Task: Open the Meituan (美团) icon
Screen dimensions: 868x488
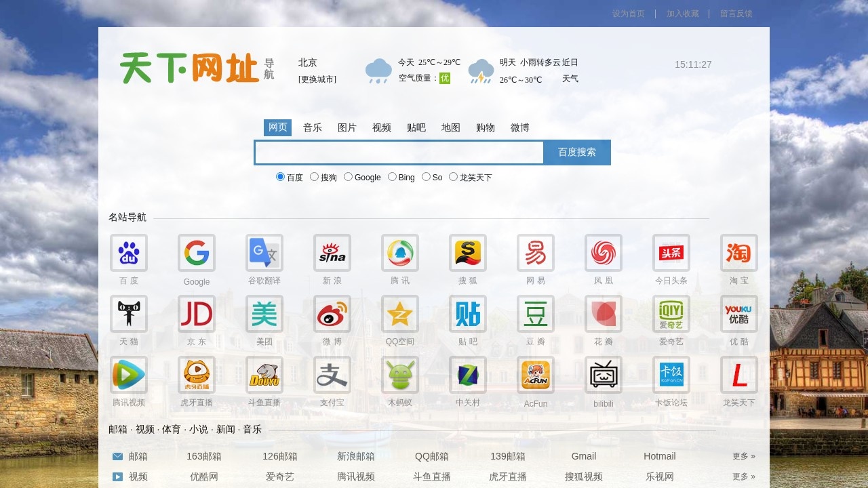Action: pyautogui.click(x=264, y=314)
